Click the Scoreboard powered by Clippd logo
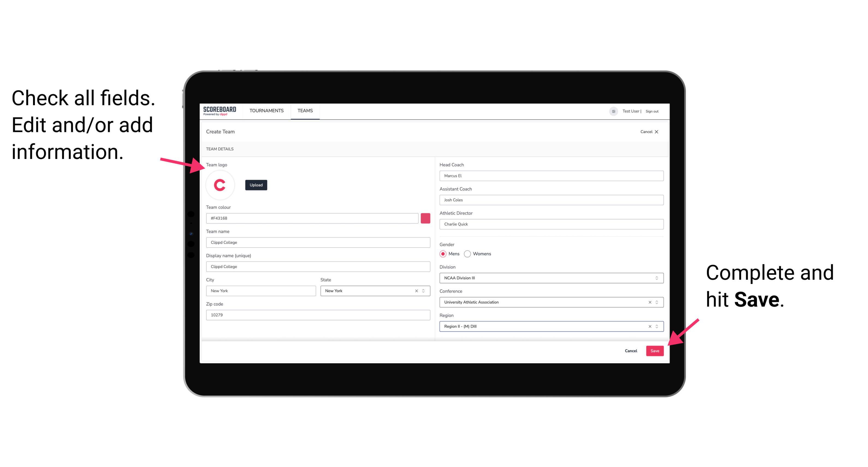The height and width of the screenshot is (467, 868). pyautogui.click(x=220, y=110)
